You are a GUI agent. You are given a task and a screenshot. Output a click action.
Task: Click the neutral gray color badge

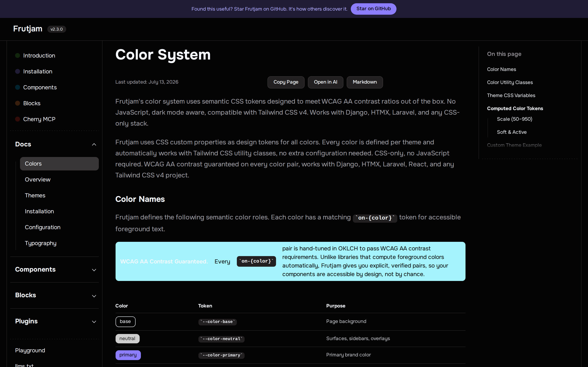127,339
